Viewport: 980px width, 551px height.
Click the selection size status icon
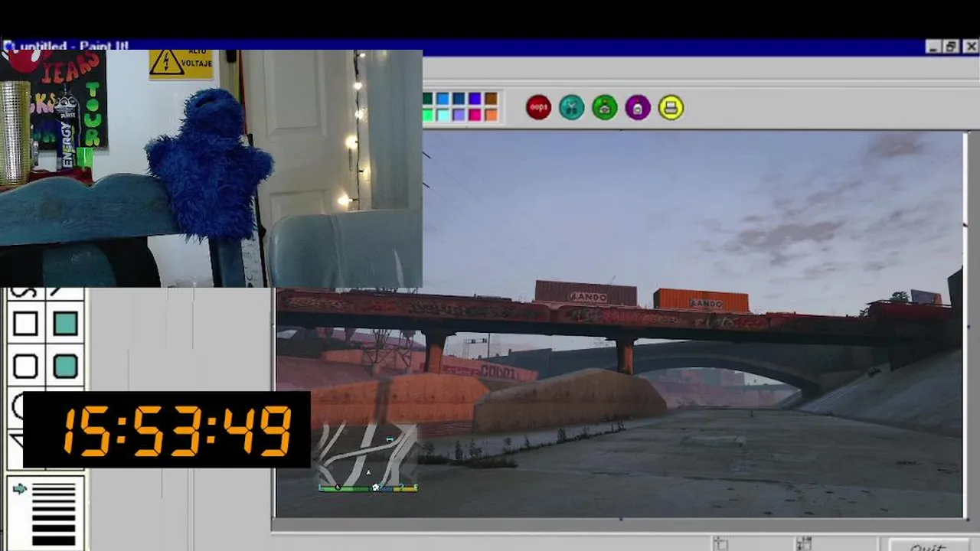[803, 543]
